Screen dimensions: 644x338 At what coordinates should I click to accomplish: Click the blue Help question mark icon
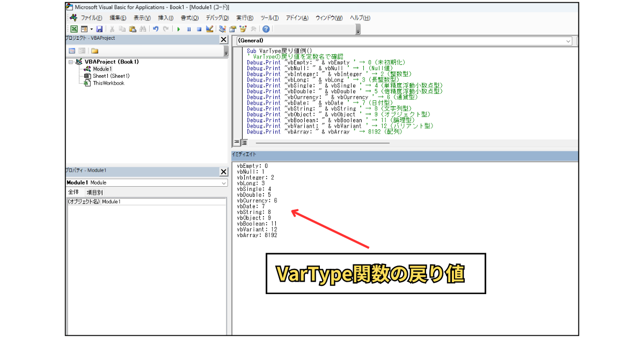(266, 29)
